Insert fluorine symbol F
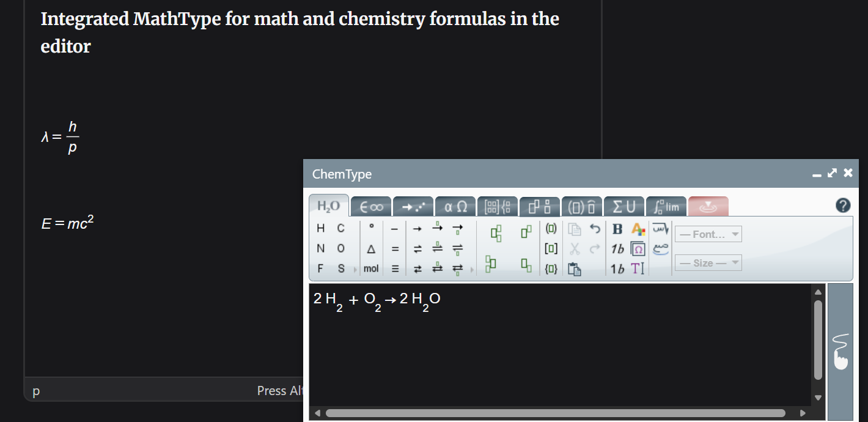 tap(321, 268)
